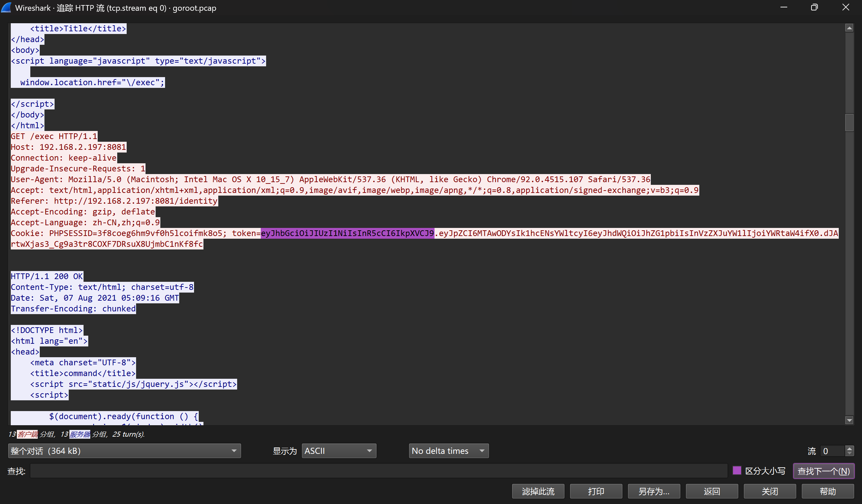Screen dimensions: 862x504
Task: Click the scrollbar up arrow
Action: (849, 28)
